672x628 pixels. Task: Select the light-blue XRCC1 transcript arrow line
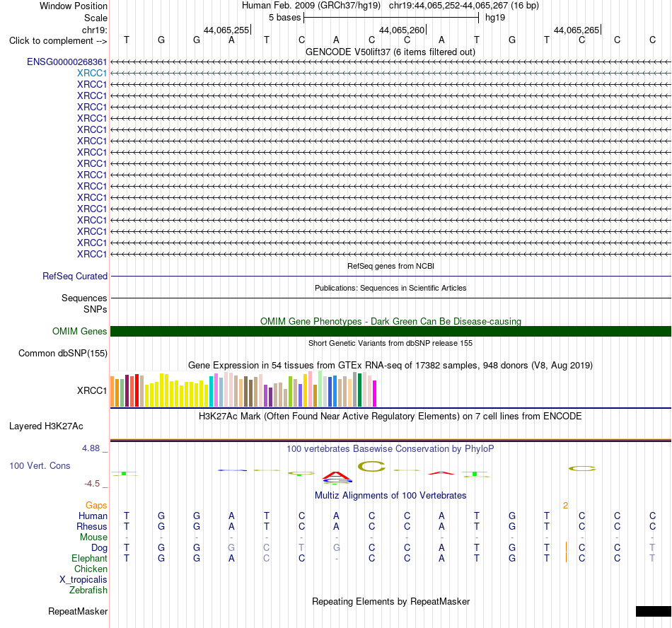pyautogui.click(x=390, y=74)
